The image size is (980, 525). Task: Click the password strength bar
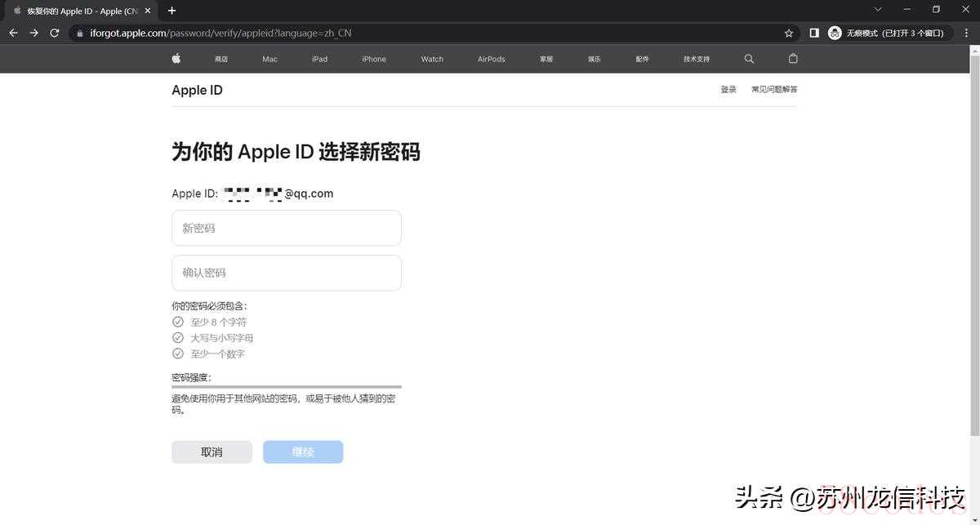(x=287, y=387)
